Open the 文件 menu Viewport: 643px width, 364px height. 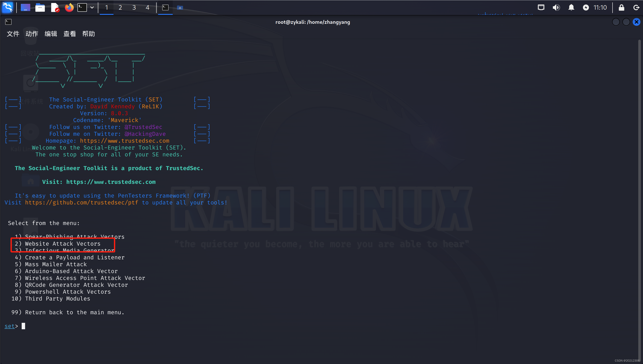pyautogui.click(x=13, y=34)
